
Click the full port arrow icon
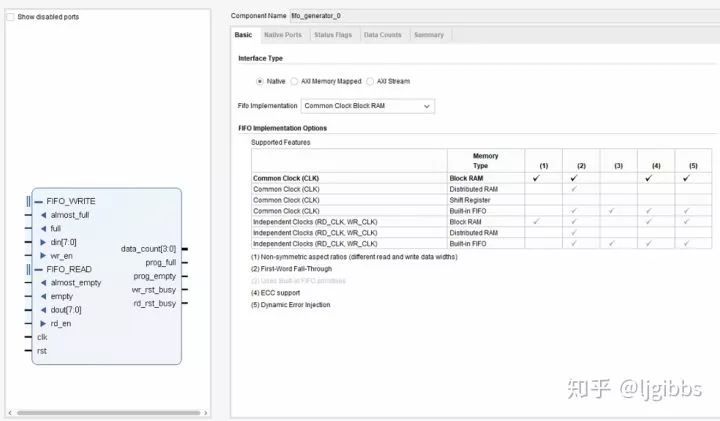(43, 228)
